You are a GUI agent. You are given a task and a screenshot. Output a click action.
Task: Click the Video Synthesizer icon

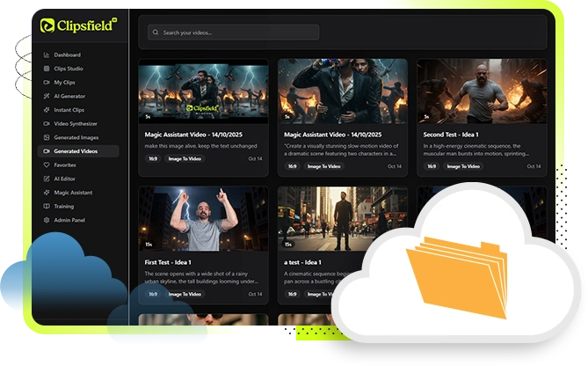(x=47, y=123)
